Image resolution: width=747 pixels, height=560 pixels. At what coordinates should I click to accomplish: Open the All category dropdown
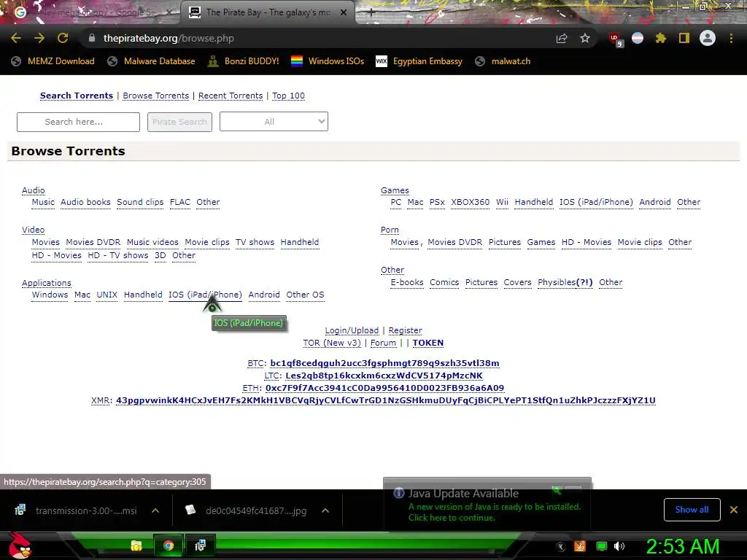click(x=274, y=122)
